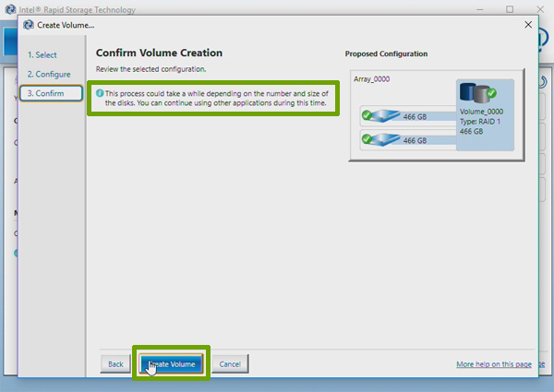The width and height of the screenshot is (554, 392).
Task: Cancel the volume creation wizard
Action: (230, 363)
